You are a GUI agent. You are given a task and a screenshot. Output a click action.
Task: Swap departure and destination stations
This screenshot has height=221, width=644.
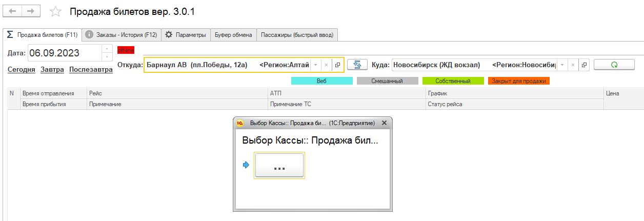(x=357, y=65)
